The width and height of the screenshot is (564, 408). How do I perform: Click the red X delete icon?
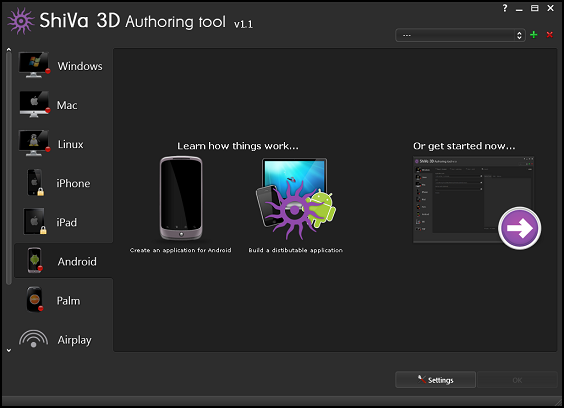click(550, 35)
